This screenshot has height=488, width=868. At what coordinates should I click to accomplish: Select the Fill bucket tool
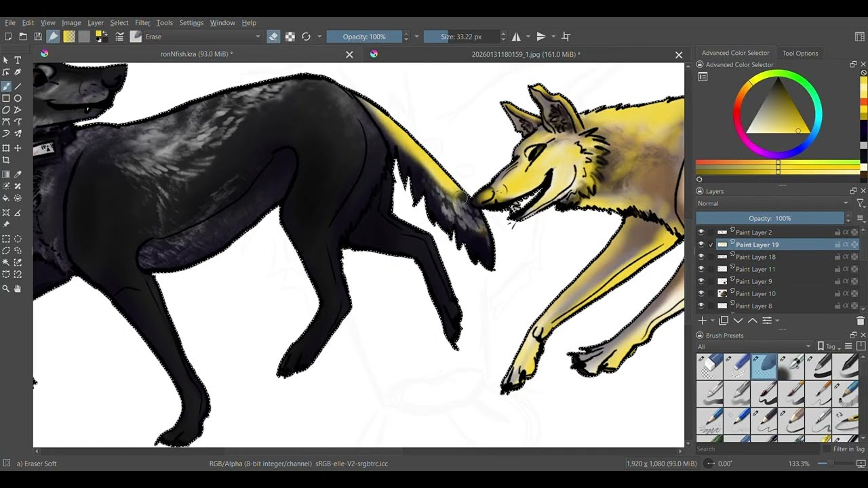point(6,199)
